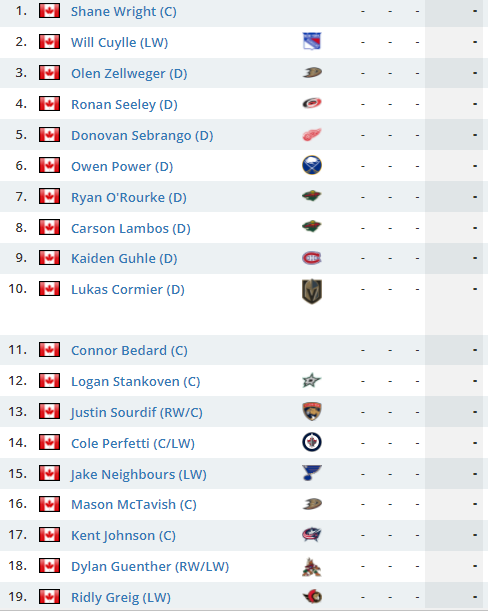Click the Columbus Blue Jackets logo beside Kent Johnson

click(312, 535)
